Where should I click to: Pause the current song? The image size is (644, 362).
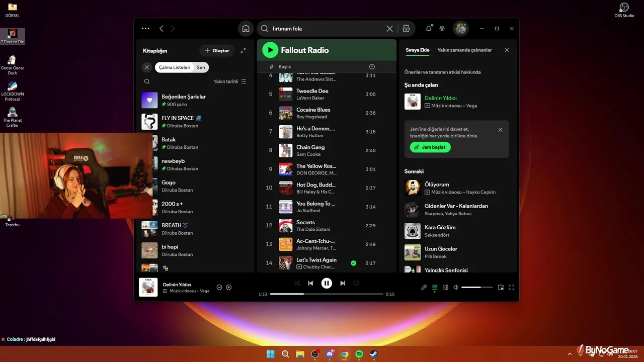[x=327, y=283]
